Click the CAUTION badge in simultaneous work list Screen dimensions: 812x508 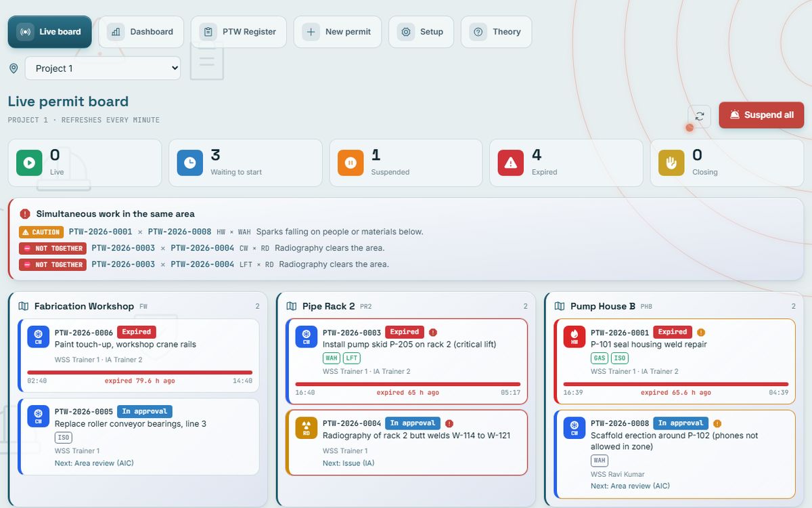41,232
